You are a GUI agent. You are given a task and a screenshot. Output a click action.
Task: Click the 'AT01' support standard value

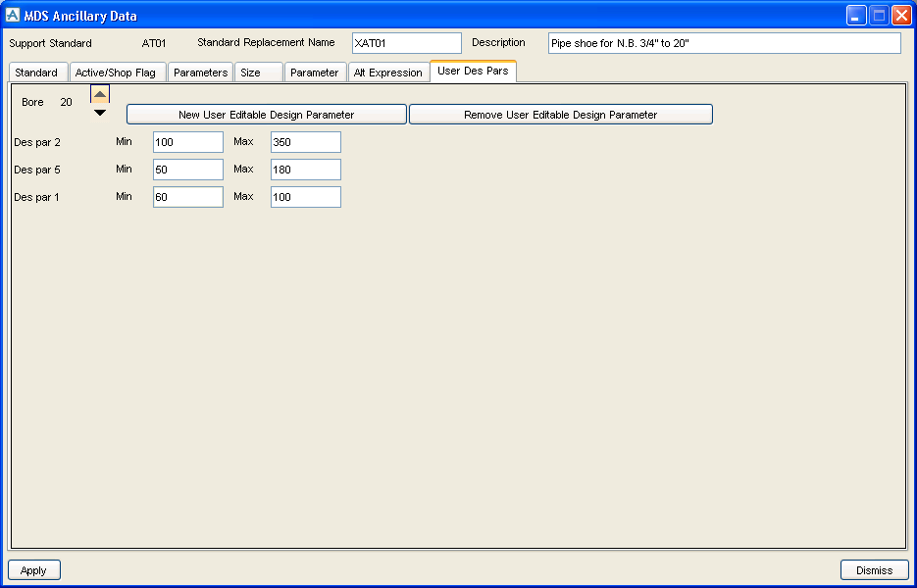154,43
